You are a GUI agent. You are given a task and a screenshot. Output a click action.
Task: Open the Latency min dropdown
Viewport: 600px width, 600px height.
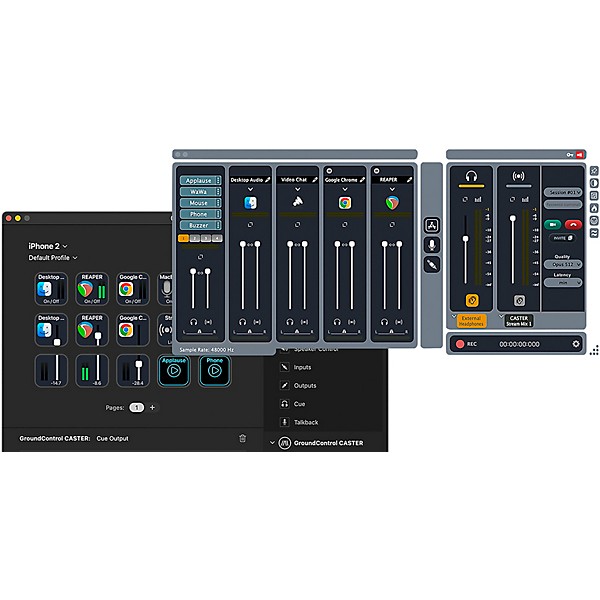tap(563, 282)
